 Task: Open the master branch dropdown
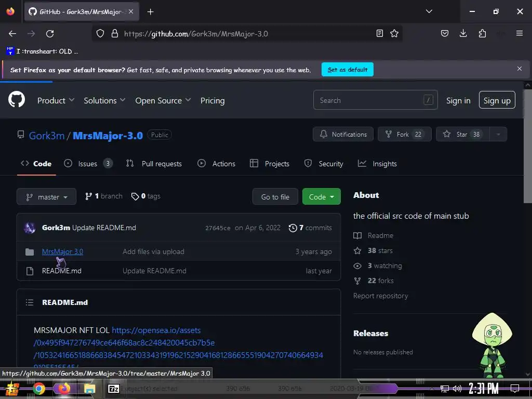pyautogui.click(x=46, y=197)
